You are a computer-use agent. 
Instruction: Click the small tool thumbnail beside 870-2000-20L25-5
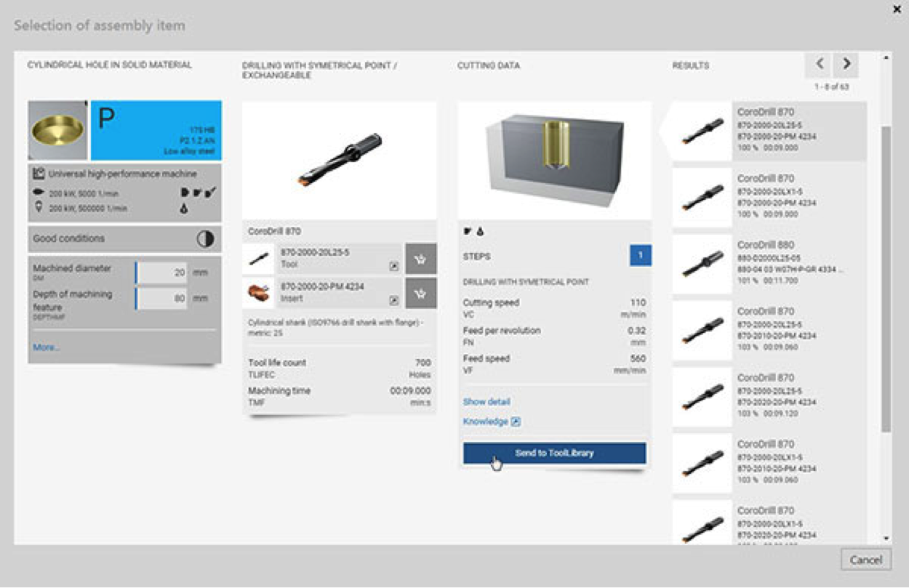(259, 259)
